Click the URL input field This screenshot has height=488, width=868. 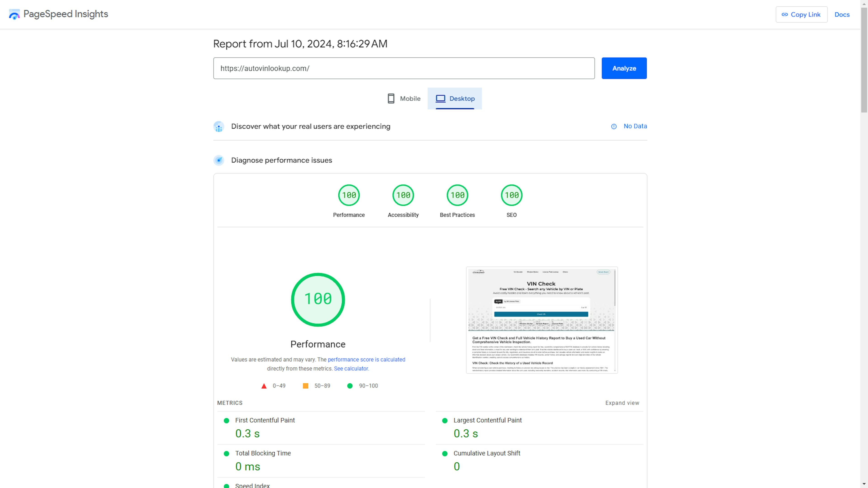tap(404, 68)
